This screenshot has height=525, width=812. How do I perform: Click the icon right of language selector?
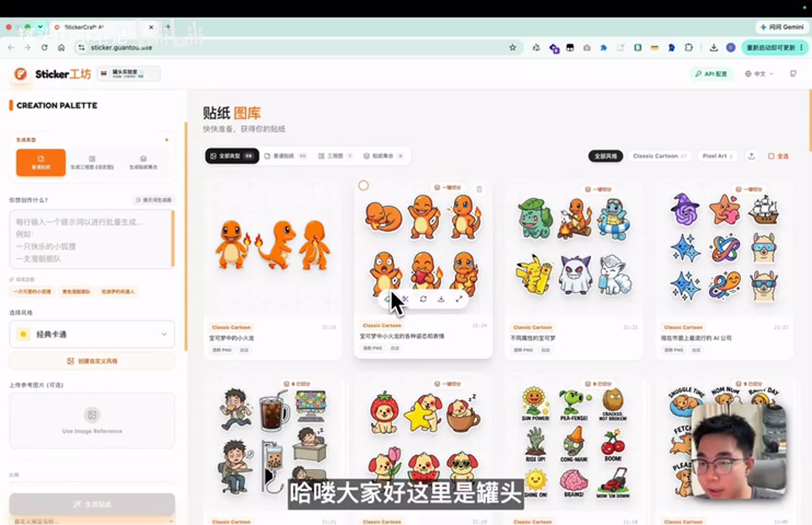click(x=793, y=74)
